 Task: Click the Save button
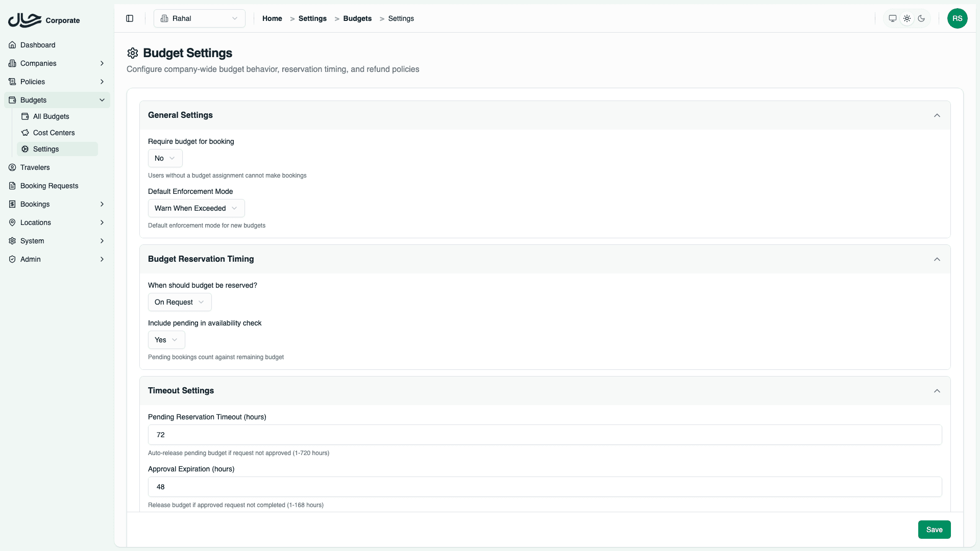click(934, 530)
